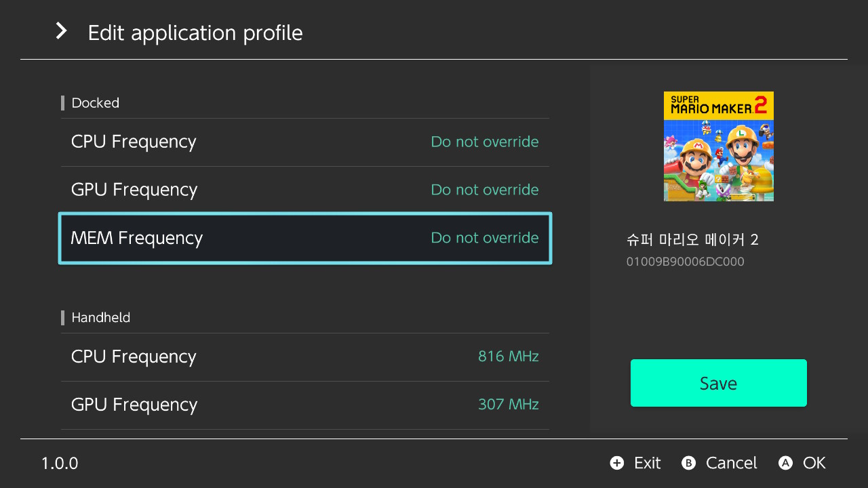This screenshot has height=488, width=868.
Task: Change the Handheld CPU frequency from 816 MHz
Action: [x=305, y=357]
